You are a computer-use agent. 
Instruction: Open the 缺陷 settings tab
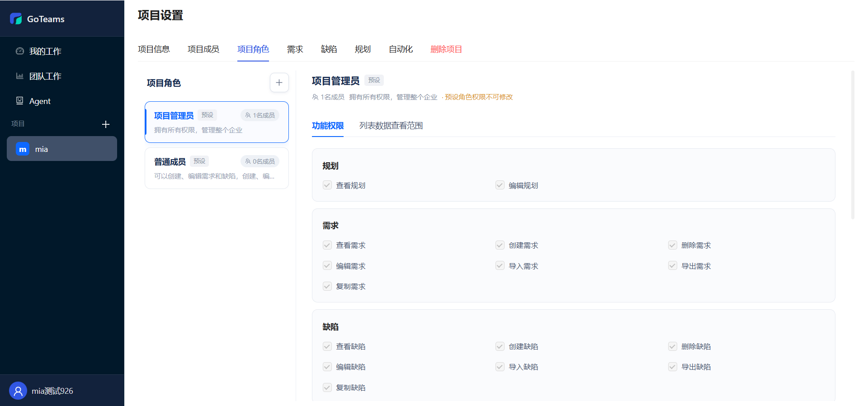329,49
